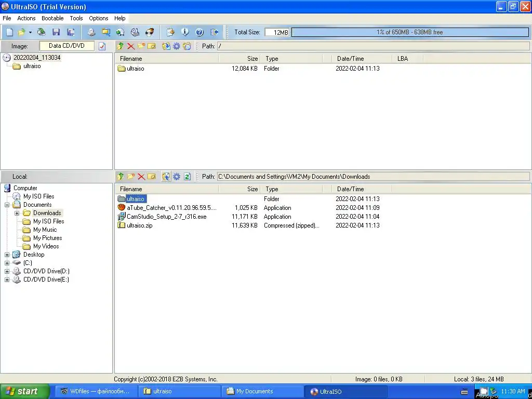Select aTube_Catcher application in the local list
Image resolution: width=532 pixels, height=399 pixels.
pos(171,208)
